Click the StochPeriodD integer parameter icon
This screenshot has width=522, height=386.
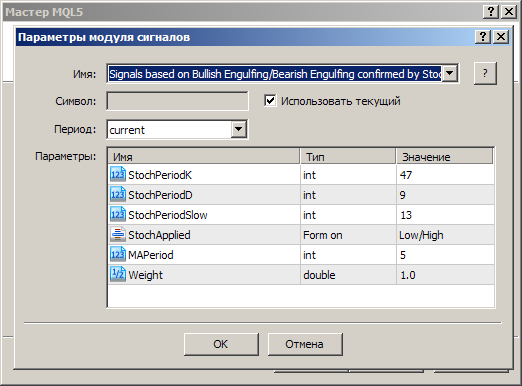[x=118, y=194]
